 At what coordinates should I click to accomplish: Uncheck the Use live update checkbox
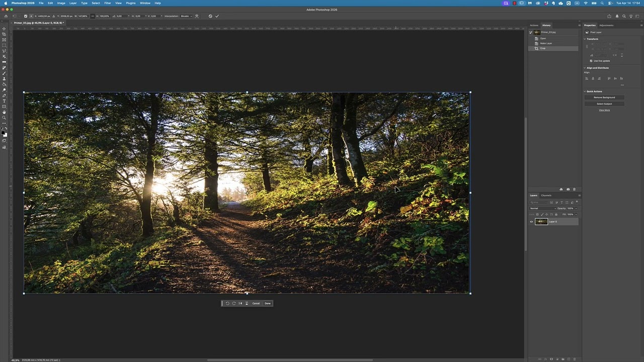[x=591, y=61]
